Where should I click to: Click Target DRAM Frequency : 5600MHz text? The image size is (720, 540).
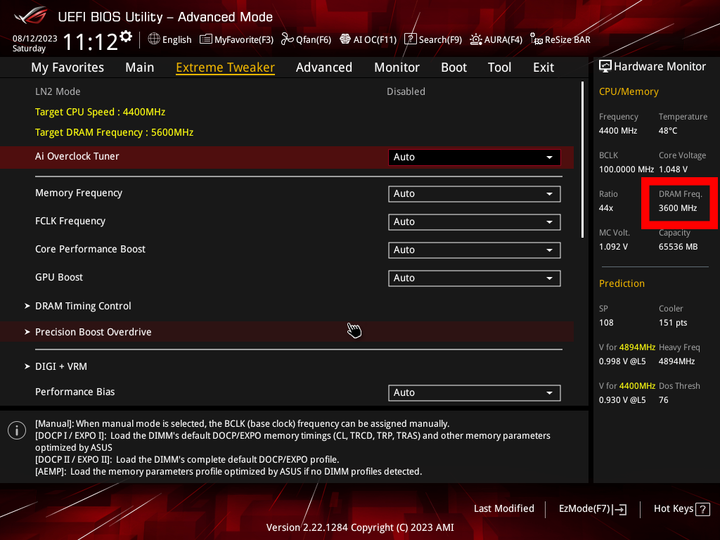[114, 132]
